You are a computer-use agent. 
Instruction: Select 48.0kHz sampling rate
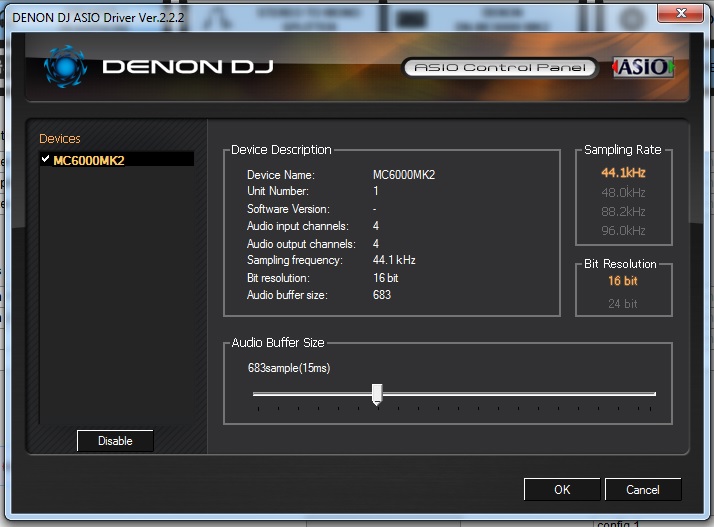(623, 192)
